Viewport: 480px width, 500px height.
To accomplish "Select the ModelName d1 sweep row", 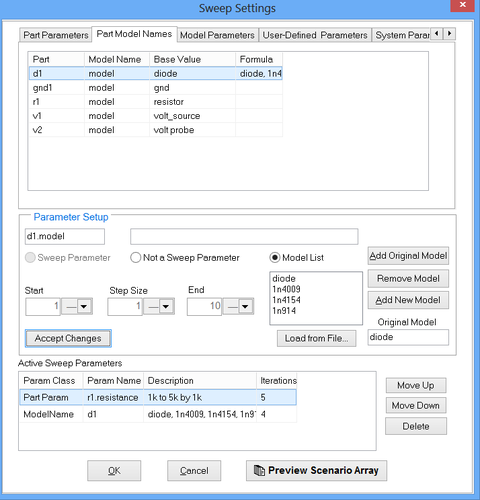I will pos(158,414).
